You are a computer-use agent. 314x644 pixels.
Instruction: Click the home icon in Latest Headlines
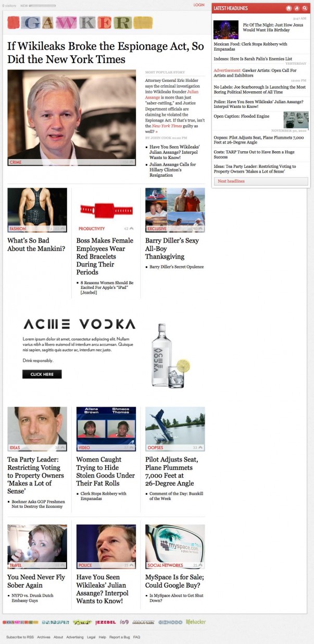(288, 8)
